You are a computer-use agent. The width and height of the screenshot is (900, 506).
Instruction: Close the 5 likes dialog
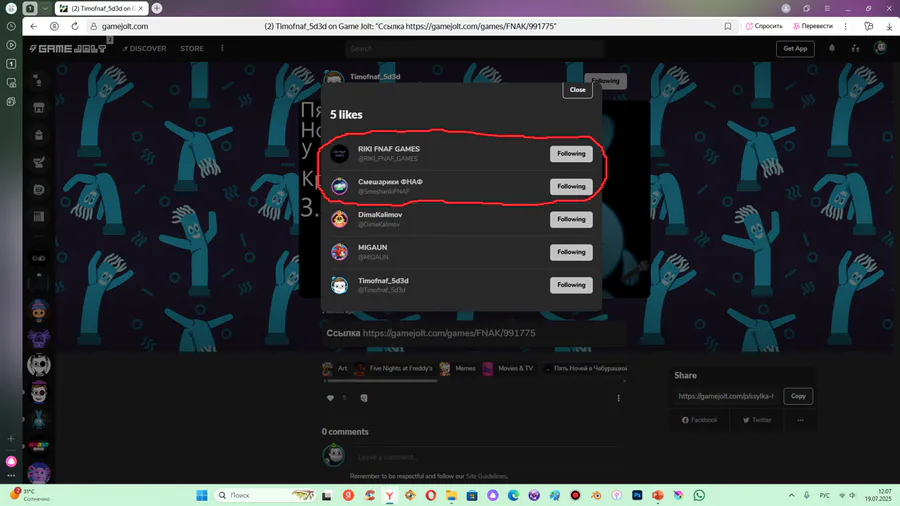pyautogui.click(x=577, y=89)
